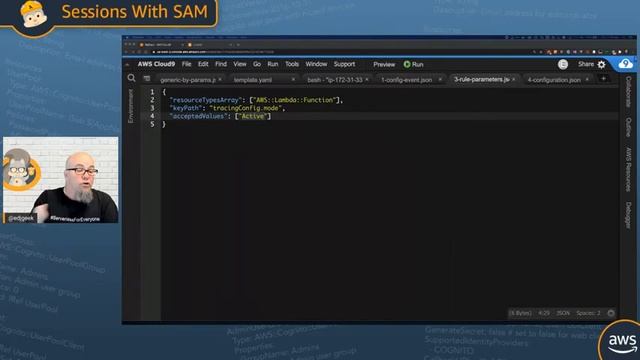Click the Share button
Viewport: 640px width, 360px height.
click(586, 64)
